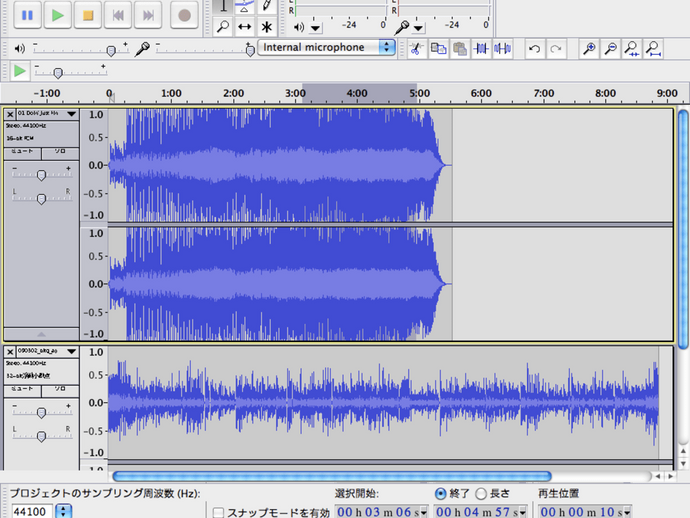690x518 pixels.
Task: Start recording with the Record button
Action: (x=184, y=15)
